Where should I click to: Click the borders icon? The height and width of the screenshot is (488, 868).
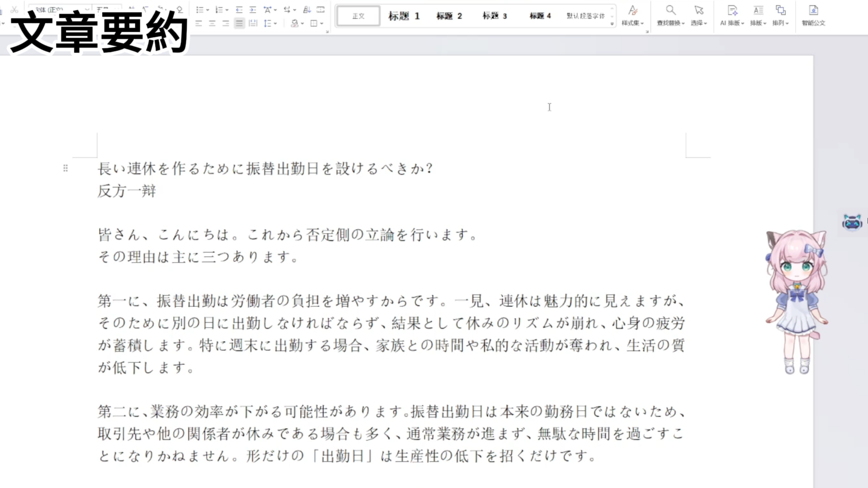click(314, 23)
